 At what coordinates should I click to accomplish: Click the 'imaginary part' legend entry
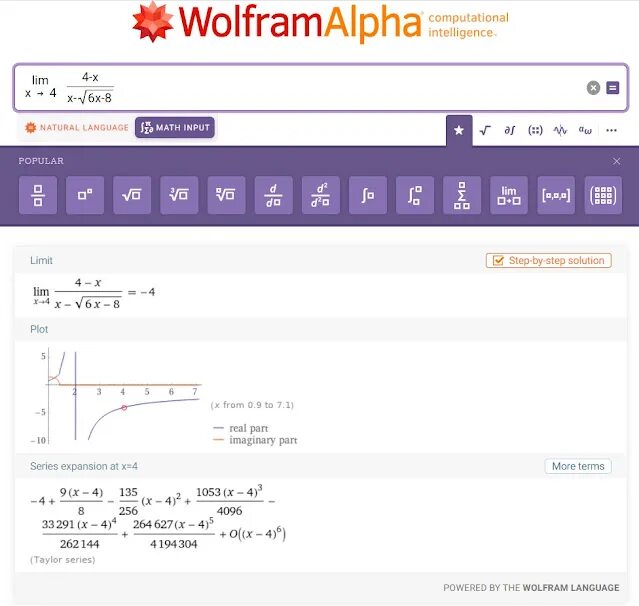[x=255, y=440]
